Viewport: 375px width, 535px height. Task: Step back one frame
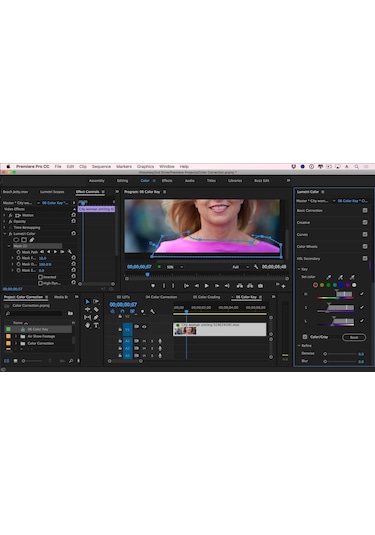tap(197, 286)
